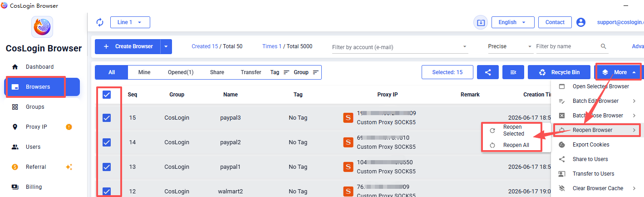Click the SOCKS5 S icon in paypal3 row

tap(348, 118)
